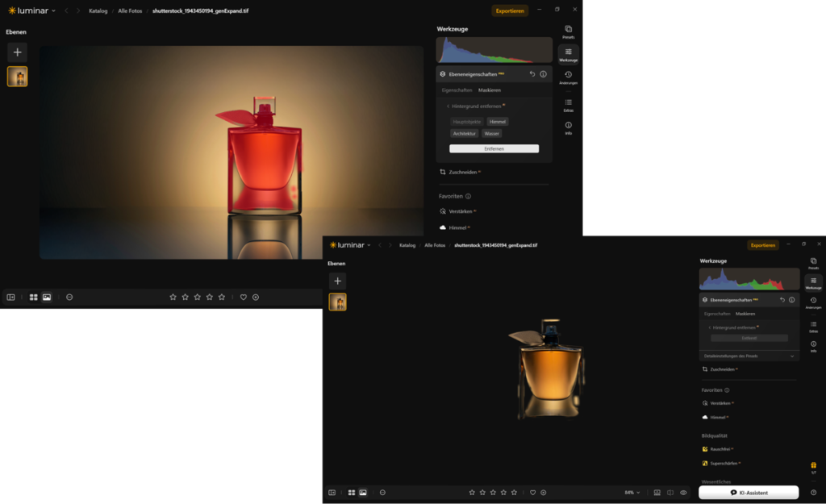Click the Ebeneneigenschaften info icon in the front window
The height and width of the screenshot is (504, 826).
point(792,300)
